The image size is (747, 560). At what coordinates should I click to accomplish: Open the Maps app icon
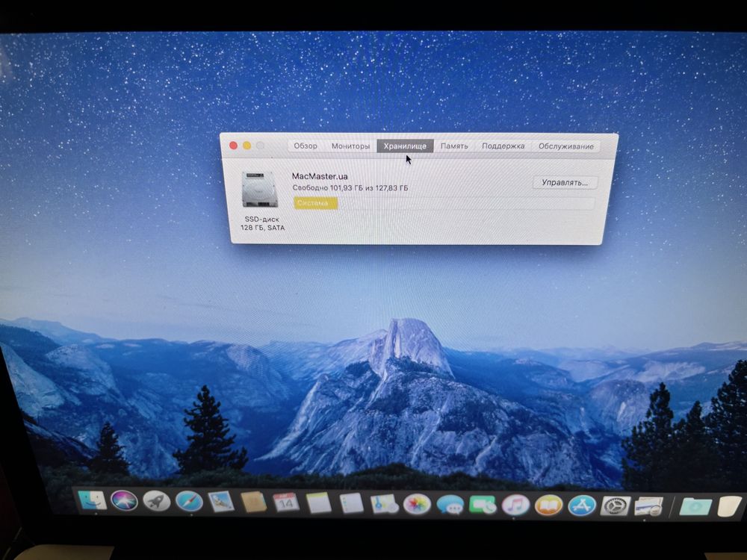384,504
